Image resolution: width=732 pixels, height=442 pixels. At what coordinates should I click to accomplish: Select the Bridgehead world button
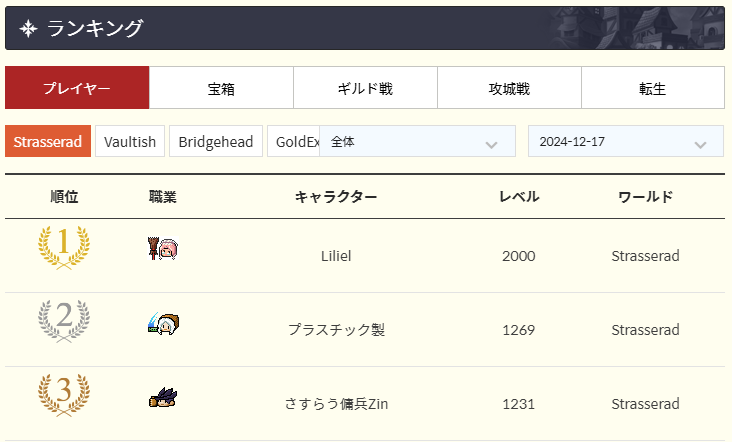(216, 141)
